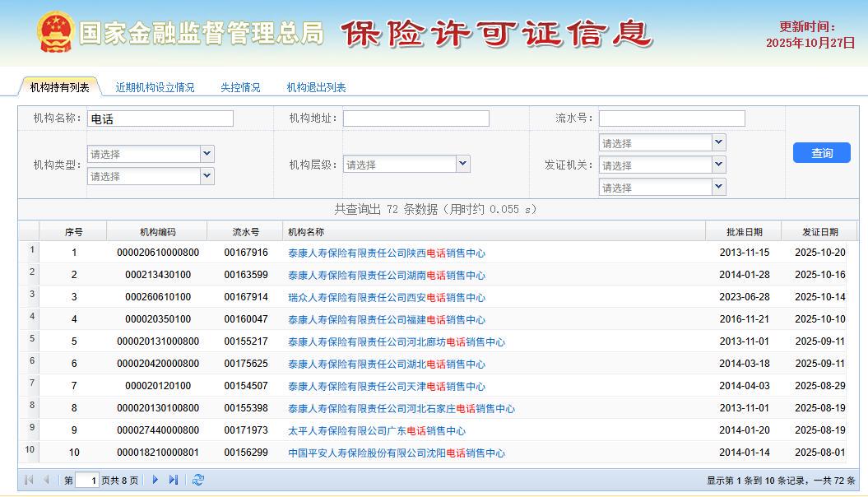Click the national emblem logo
The image size is (868, 497).
click(x=55, y=32)
